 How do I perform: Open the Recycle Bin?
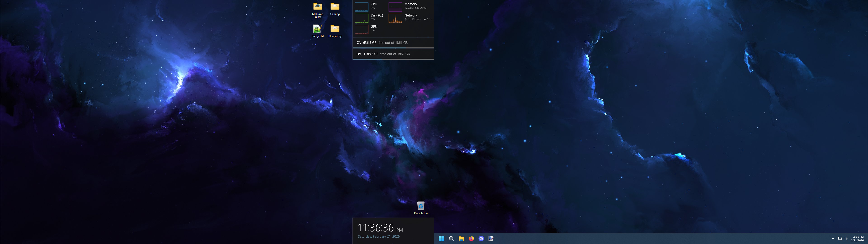[420, 206]
